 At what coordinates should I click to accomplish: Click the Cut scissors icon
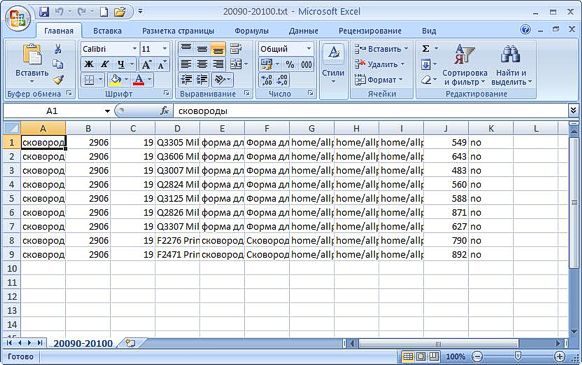[58, 49]
